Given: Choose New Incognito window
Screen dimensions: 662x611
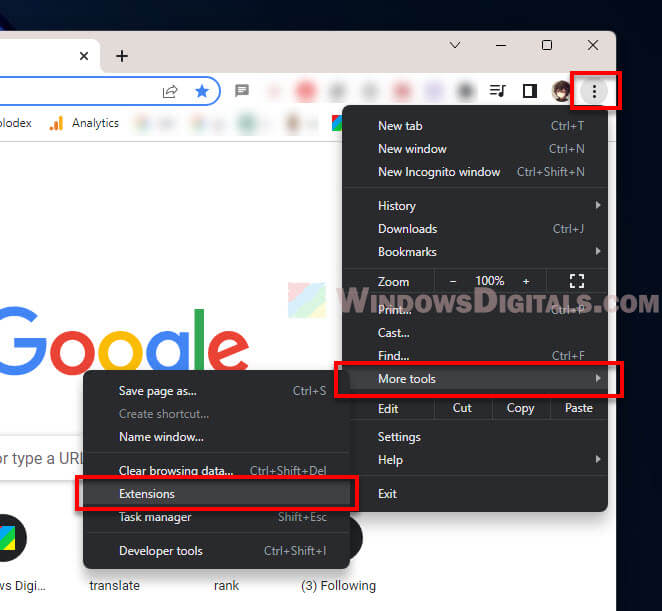Looking at the screenshot, I should tap(476, 172).
